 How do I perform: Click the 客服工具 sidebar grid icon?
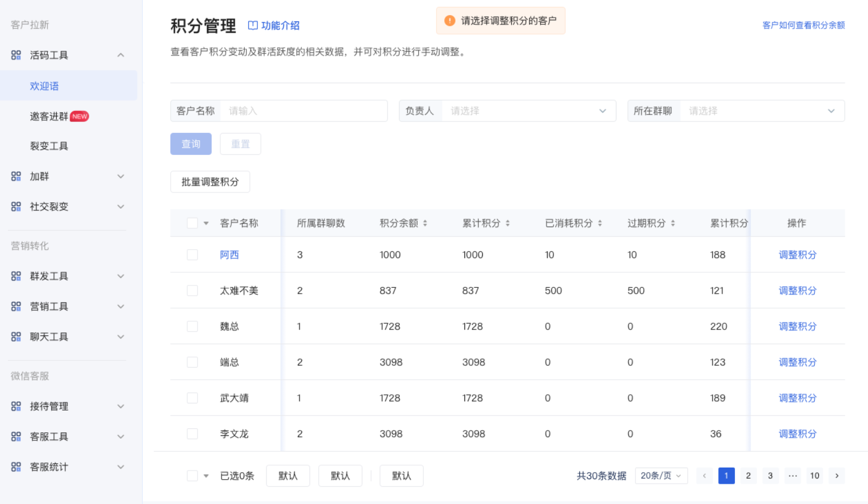pos(16,436)
